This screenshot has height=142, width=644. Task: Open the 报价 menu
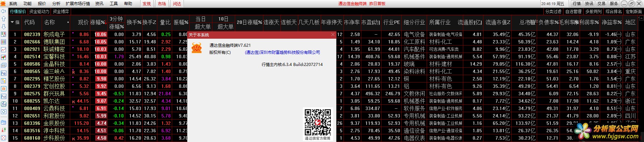click(42, 4)
